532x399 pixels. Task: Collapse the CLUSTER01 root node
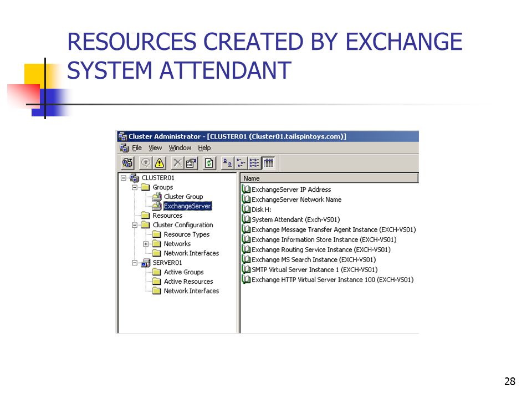(x=124, y=178)
